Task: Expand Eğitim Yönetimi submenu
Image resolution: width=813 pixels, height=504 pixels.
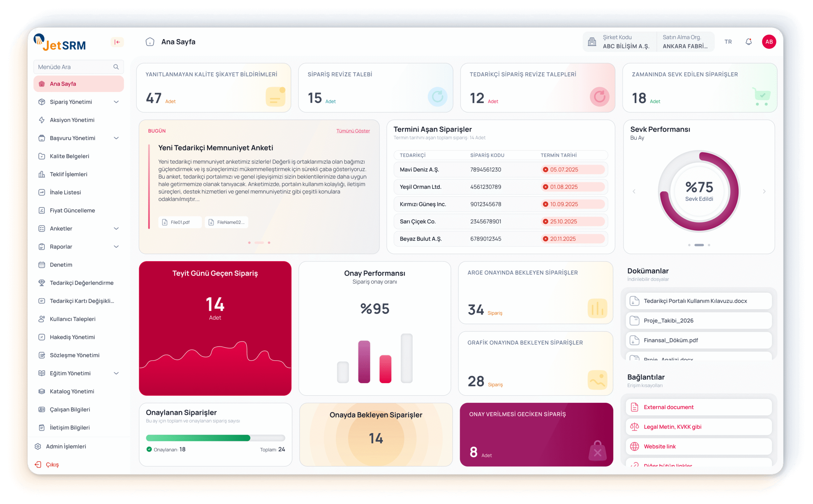Action: pos(116,373)
